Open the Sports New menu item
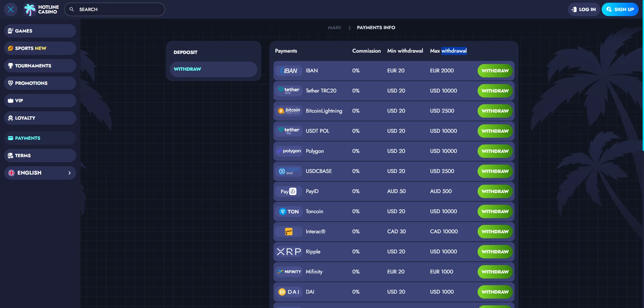The image size is (644, 308). point(40,48)
